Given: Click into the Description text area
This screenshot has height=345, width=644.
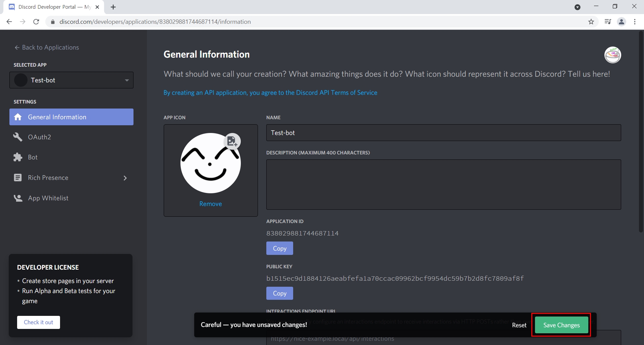Looking at the screenshot, I should 443,185.
